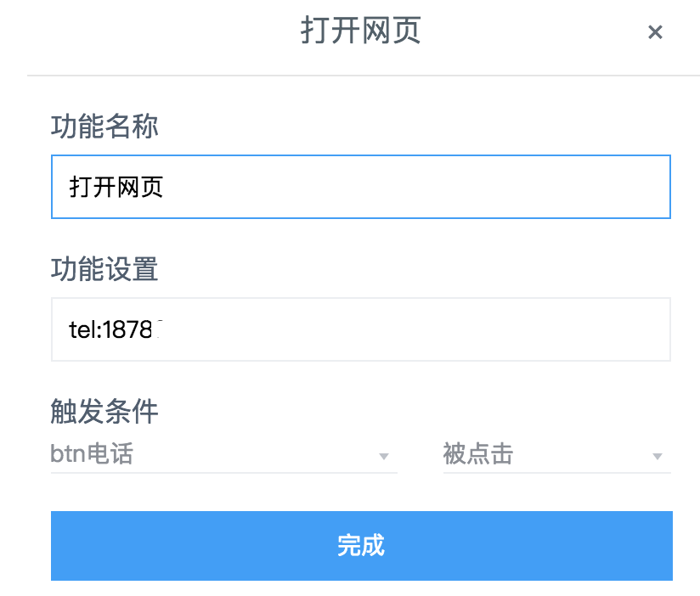Select the 被点击 text in the event selector
The width and height of the screenshot is (700, 596).
point(478,454)
